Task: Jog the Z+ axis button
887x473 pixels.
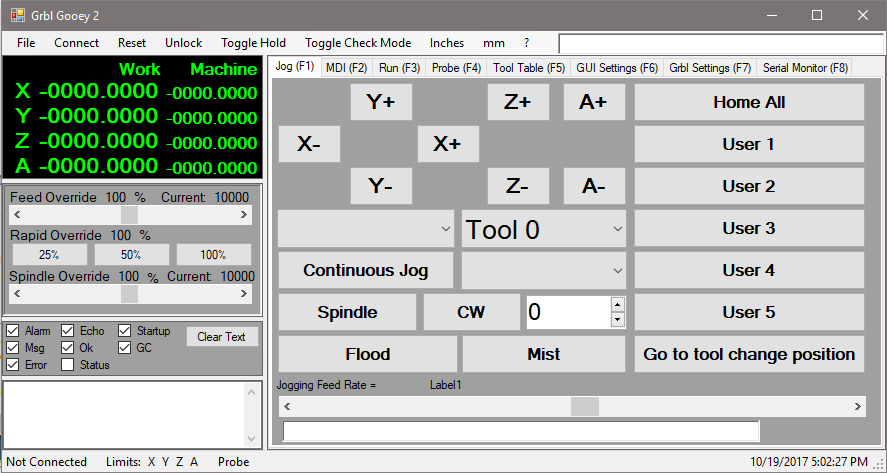Action: pos(518,102)
